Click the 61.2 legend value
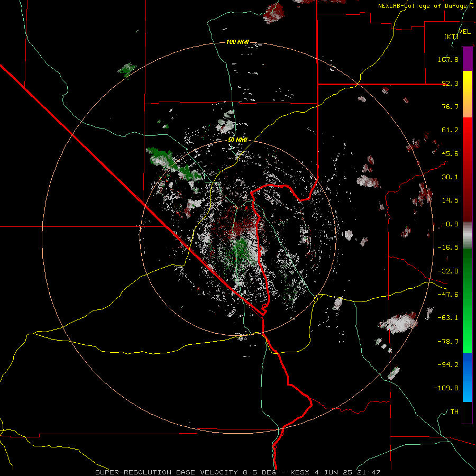This screenshot has height=476, width=476. tap(450, 130)
